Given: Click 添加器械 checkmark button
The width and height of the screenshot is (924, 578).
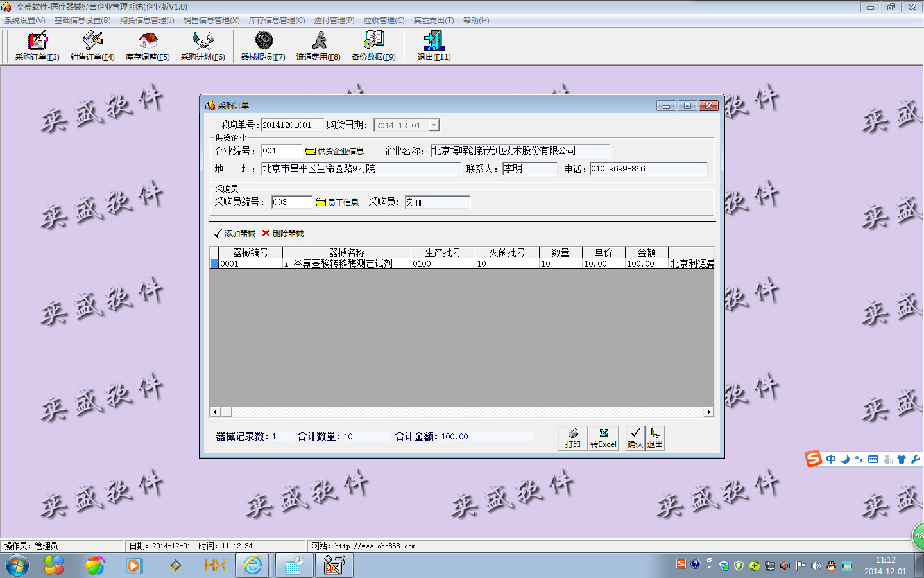Looking at the screenshot, I should tap(234, 233).
